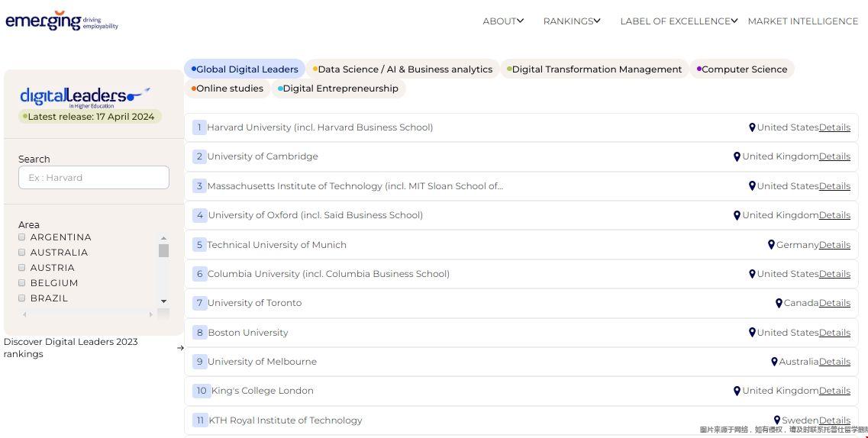Switch to the Computer Science tab

point(743,69)
